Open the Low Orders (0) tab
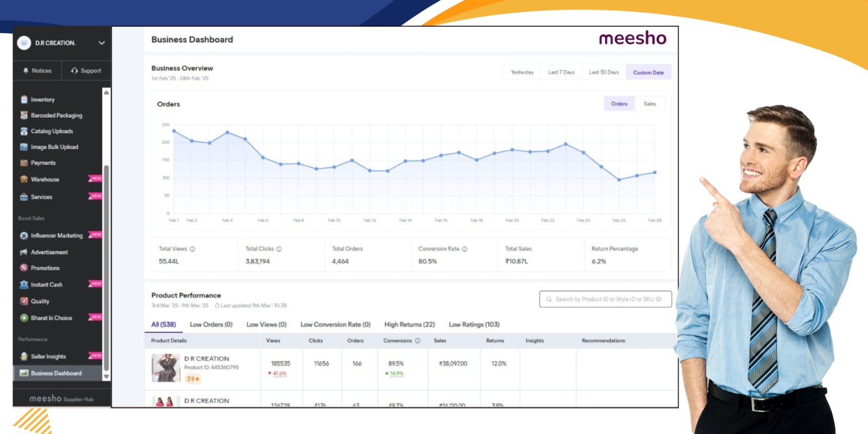This screenshot has width=868, height=434. point(211,324)
